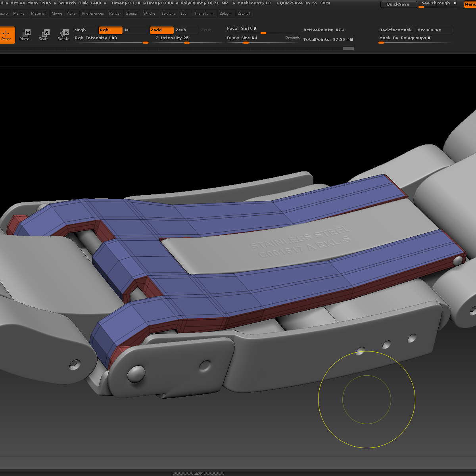Toggle the Mrgb paint mode
Image resolution: width=476 pixels, height=476 pixels.
pos(85,30)
